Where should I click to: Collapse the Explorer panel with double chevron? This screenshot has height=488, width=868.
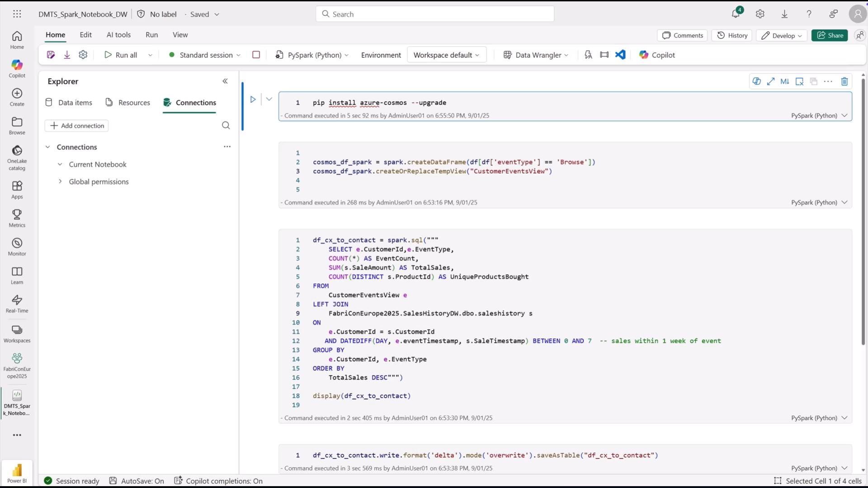click(x=225, y=81)
